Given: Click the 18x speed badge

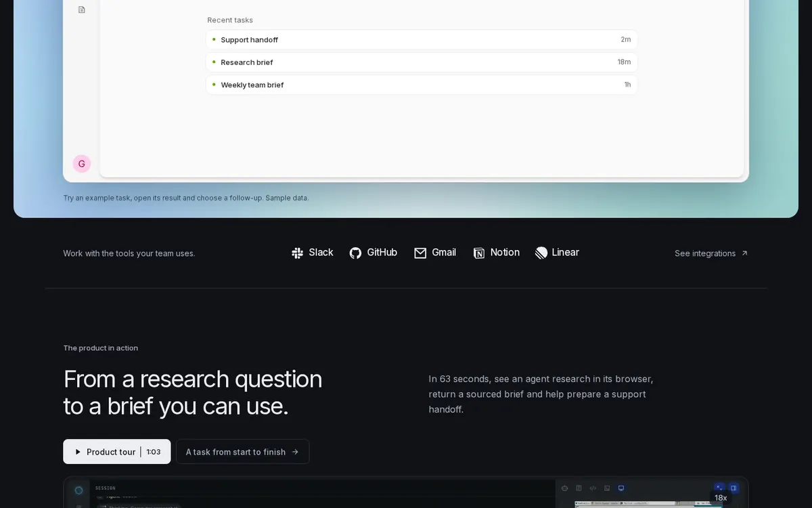Looking at the screenshot, I should pyautogui.click(x=721, y=498).
